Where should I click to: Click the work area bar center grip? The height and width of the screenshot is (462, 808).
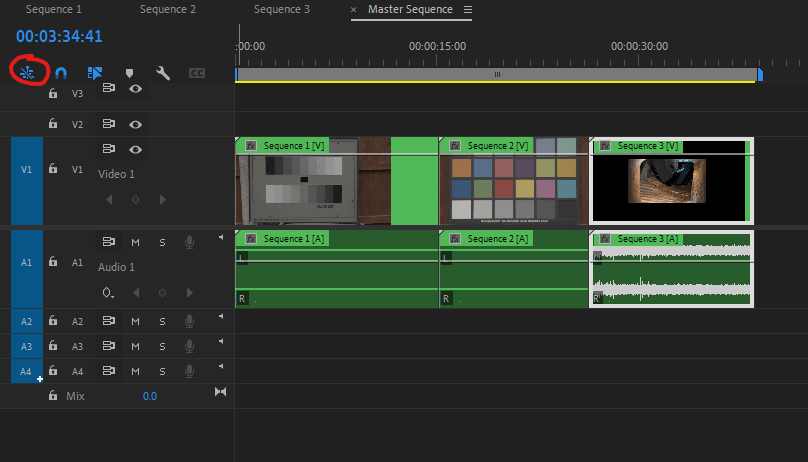click(x=497, y=75)
